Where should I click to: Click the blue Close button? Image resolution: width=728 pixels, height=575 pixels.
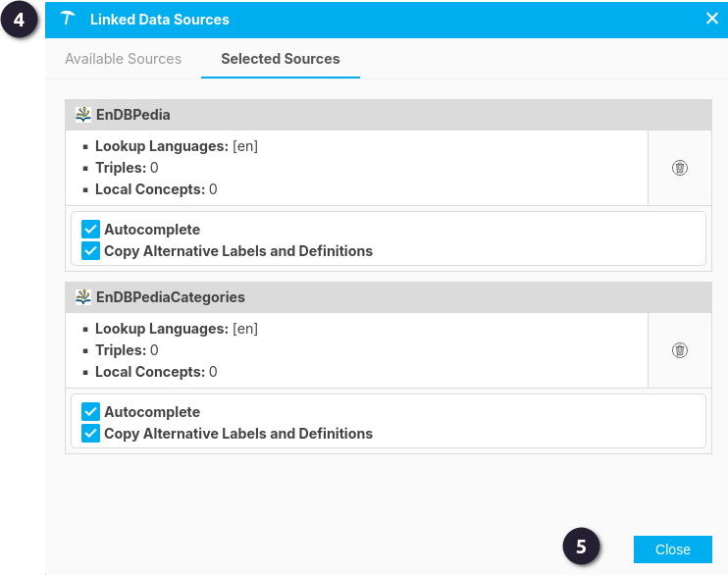673,549
